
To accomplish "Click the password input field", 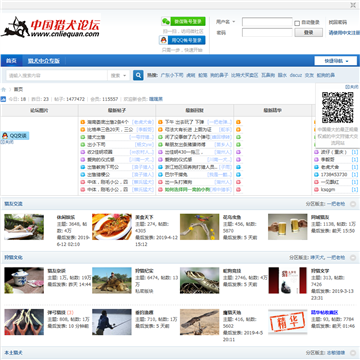I will tap(267, 32).
